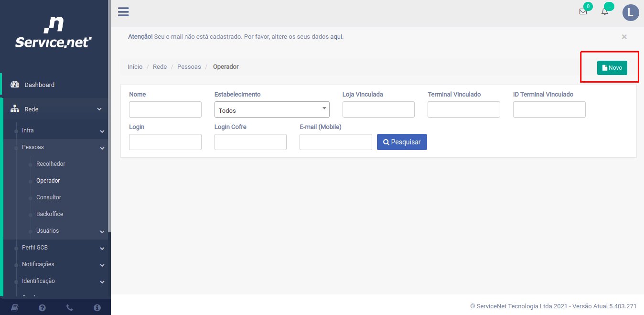644x315 pixels.
Task: Open Dashboard from the sidebar
Action: [40, 85]
